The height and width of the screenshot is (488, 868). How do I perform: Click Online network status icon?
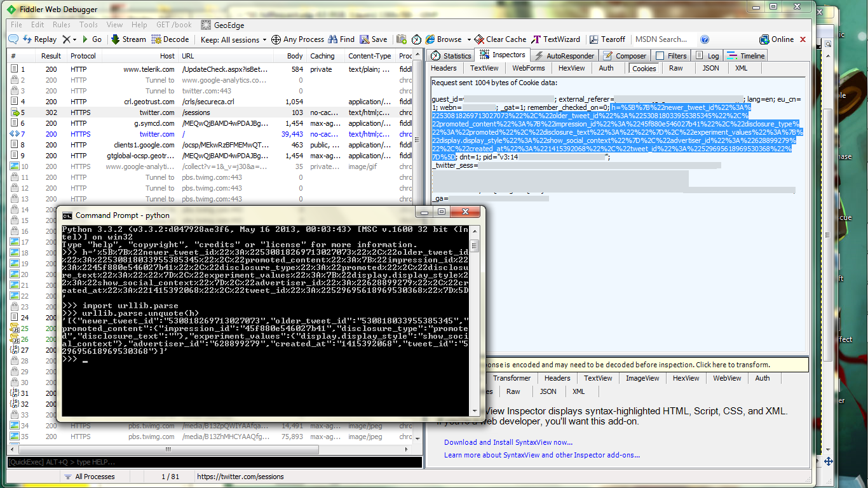coord(776,39)
